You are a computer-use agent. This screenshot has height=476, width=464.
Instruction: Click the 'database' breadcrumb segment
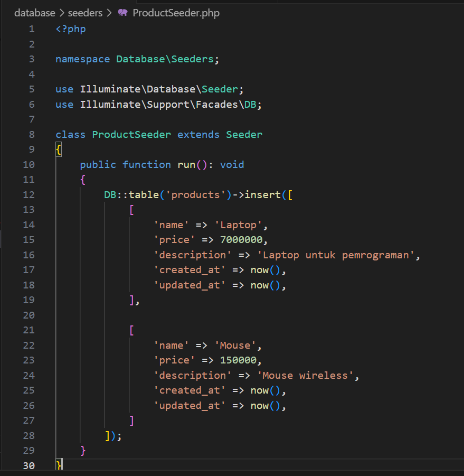point(34,13)
